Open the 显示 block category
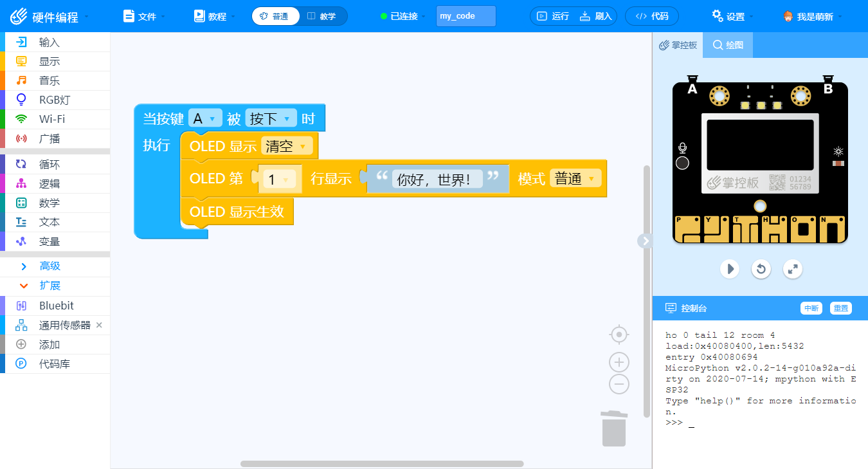 pyautogui.click(x=55, y=62)
